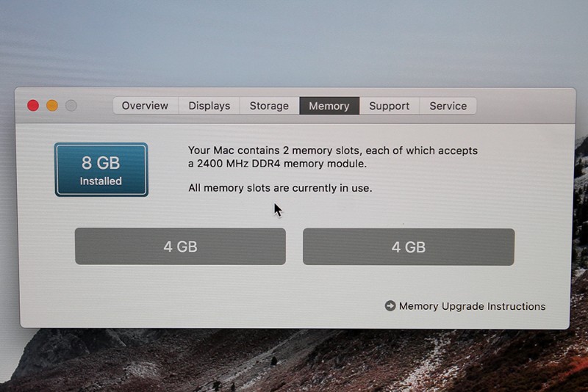
Task: Minimize the window with the yellow button
Action: 52,106
